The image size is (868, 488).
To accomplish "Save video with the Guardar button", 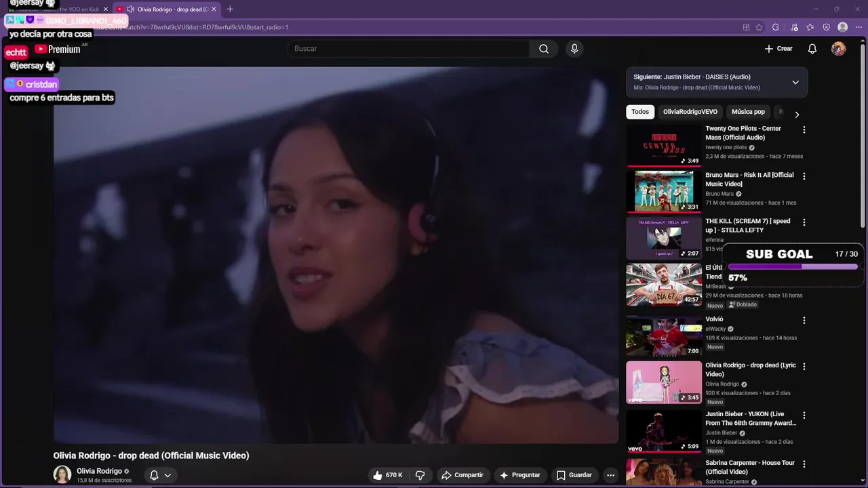I will [x=574, y=475].
